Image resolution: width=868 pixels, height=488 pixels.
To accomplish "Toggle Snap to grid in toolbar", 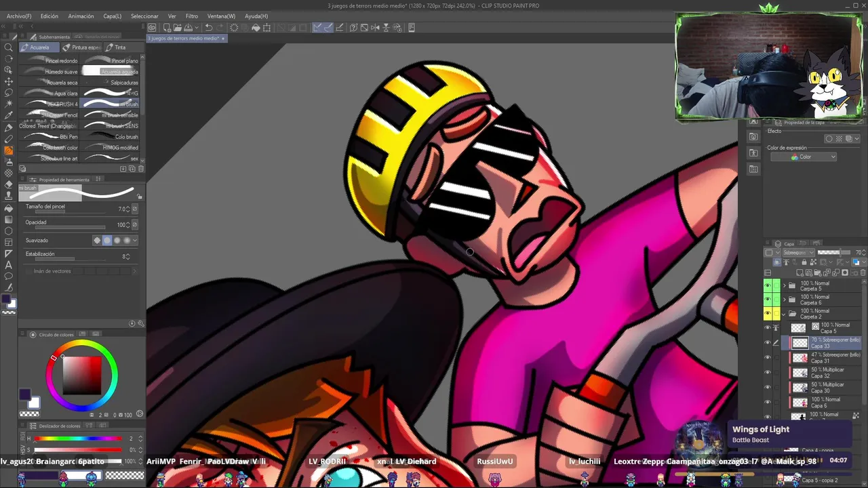I will (340, 28).
